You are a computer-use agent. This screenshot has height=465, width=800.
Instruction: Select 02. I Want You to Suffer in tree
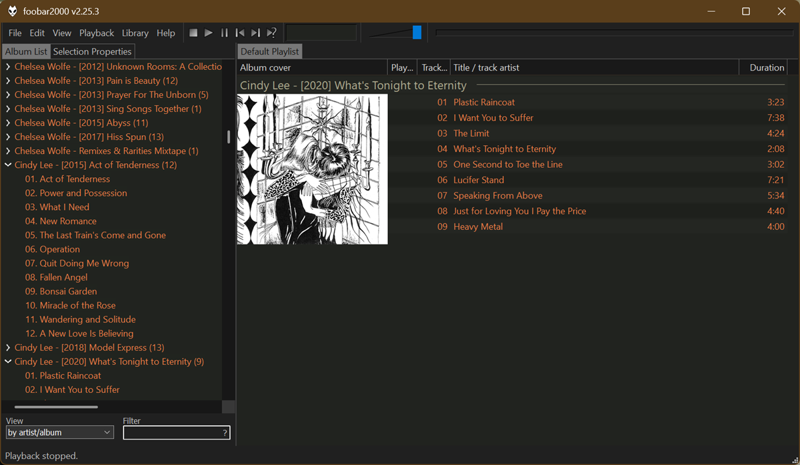click(72, 389)
